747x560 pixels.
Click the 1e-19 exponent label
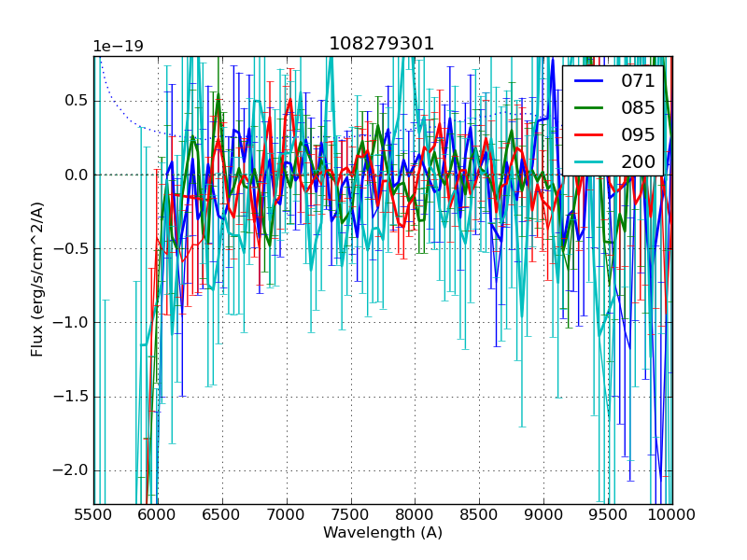pos(118,47)
